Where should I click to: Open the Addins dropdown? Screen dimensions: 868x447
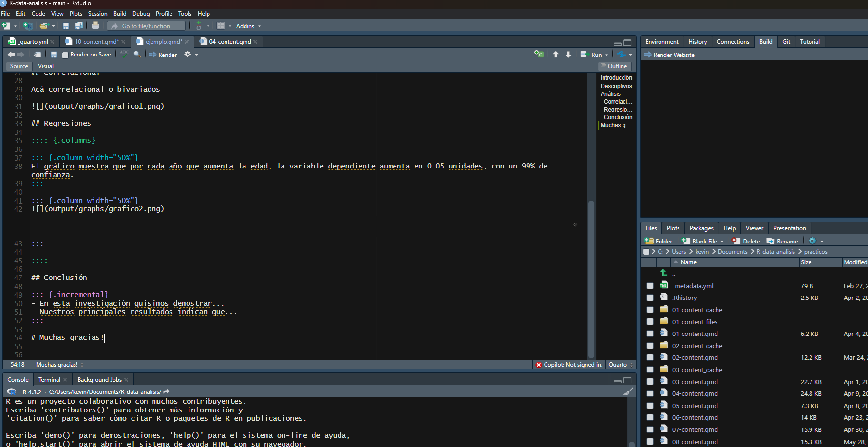pyautogui.click(x=248, y=26)
